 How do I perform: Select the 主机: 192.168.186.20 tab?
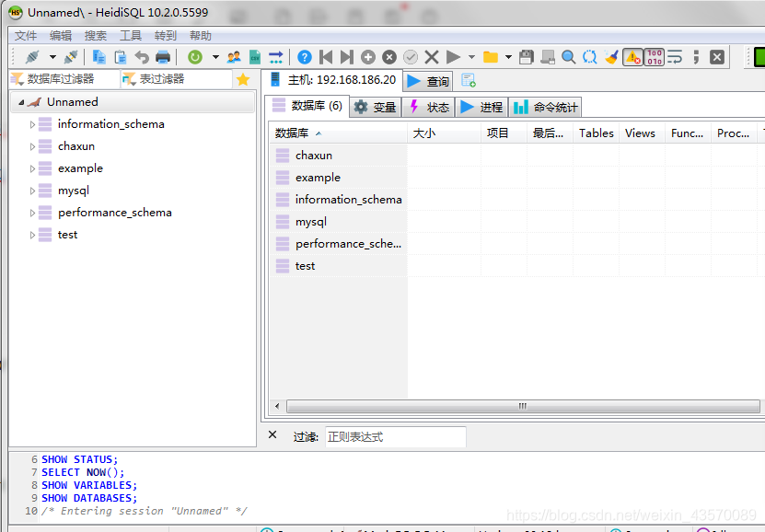[x=333, y=80]
